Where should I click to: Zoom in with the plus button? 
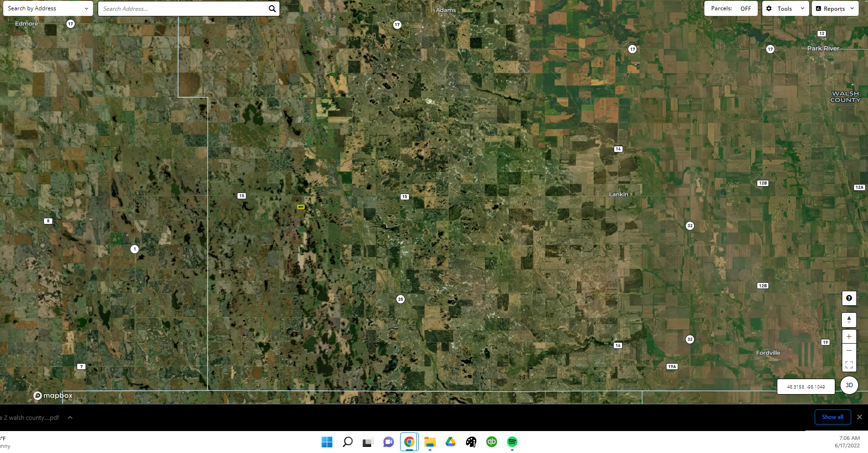point(849,337)
